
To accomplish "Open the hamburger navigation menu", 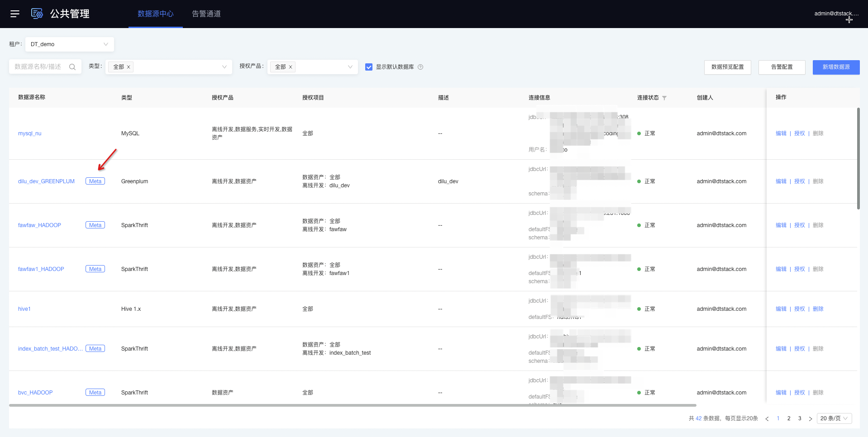I will tap(15, 14).
